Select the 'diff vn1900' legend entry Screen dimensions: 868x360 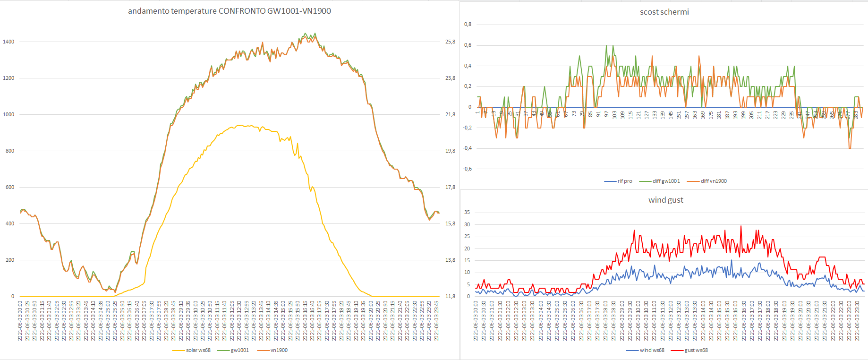click(714, 181)
